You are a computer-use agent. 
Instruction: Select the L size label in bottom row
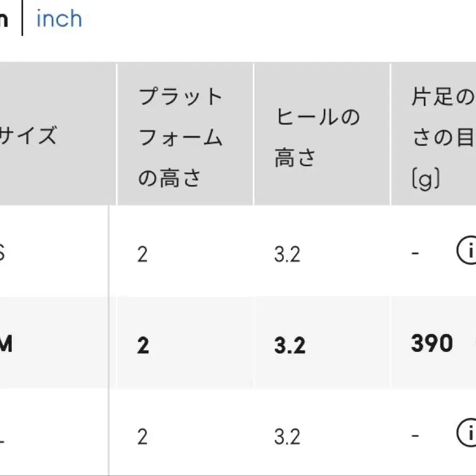click(x=2, y=436)
